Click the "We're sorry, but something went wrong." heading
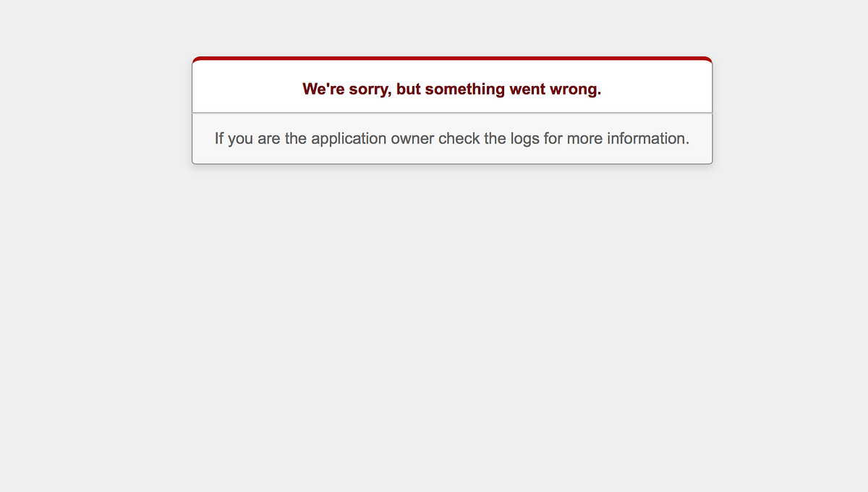Screen dimensions: 868x492 coord(452,89)
